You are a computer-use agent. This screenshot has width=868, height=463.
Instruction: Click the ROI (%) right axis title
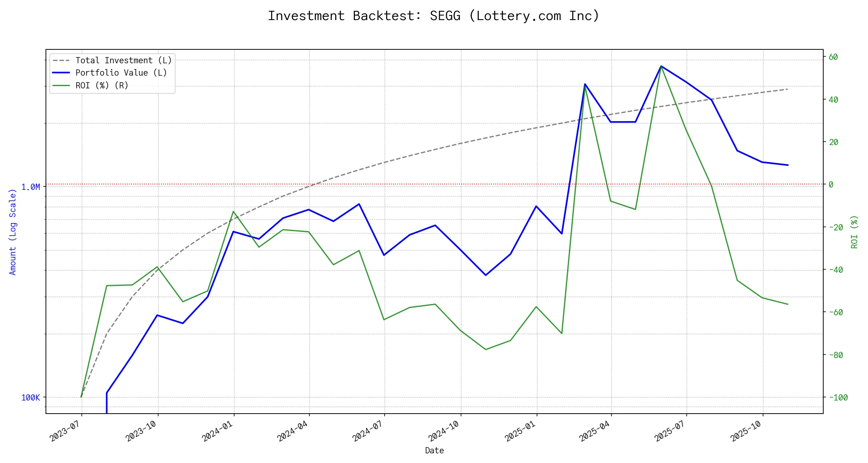[x=854, y=232]
